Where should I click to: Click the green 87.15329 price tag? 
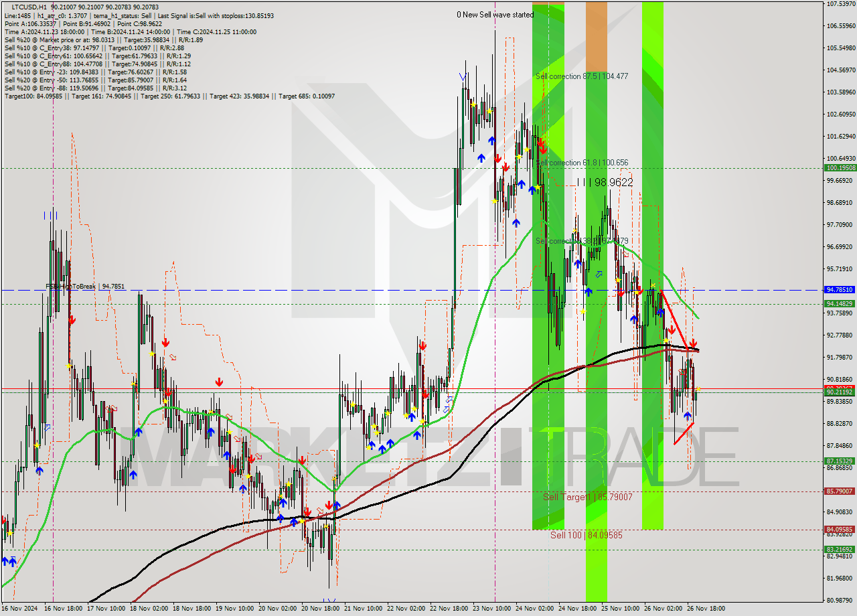tap(840, 461)
